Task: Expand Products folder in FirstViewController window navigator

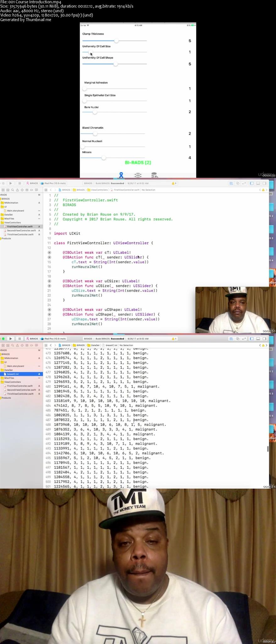Action: 6,239
